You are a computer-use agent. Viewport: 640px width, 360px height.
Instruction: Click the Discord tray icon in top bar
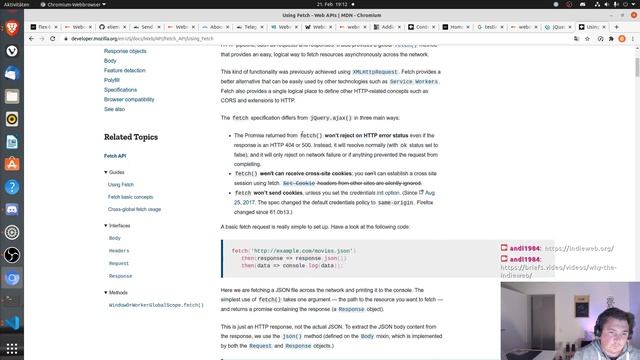click(582, 4)
